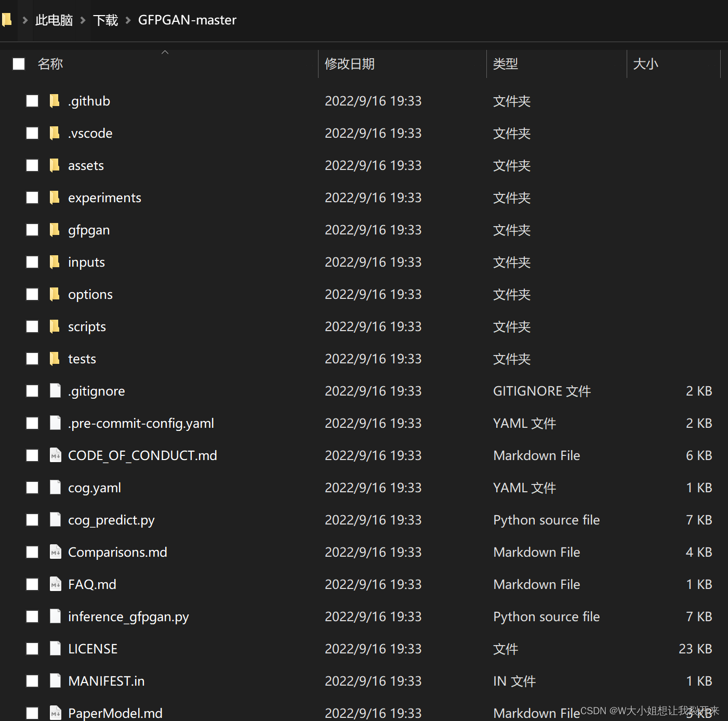Click the 4 KB size of Comparisons.md
Screen dimensions: 728x721
tap(699, 552)
